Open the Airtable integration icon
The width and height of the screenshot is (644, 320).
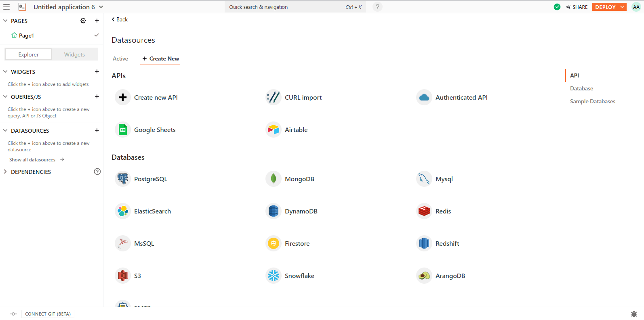tap(274, 130)
